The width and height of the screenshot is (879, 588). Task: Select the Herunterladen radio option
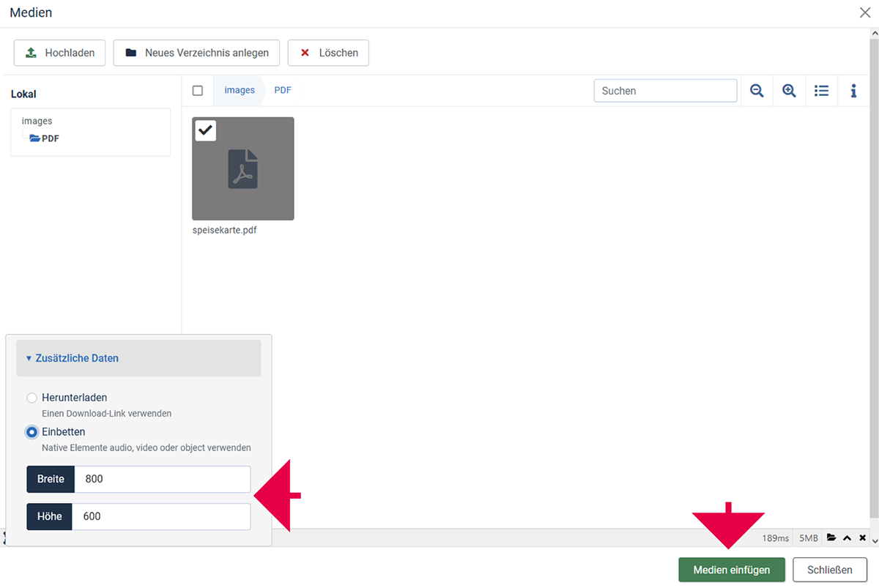[31, 398]
